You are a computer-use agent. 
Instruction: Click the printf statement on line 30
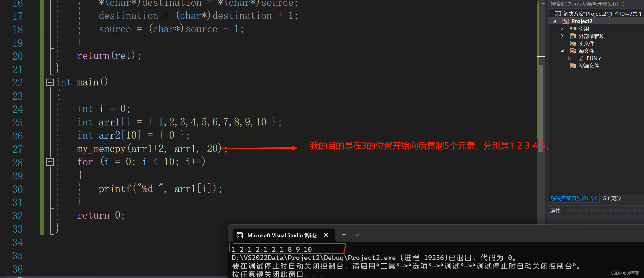[x=160, y=189]
